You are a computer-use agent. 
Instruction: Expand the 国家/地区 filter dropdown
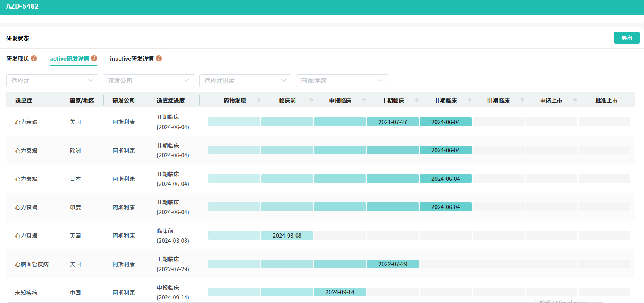pyautogui.click(x=342, y=81)
